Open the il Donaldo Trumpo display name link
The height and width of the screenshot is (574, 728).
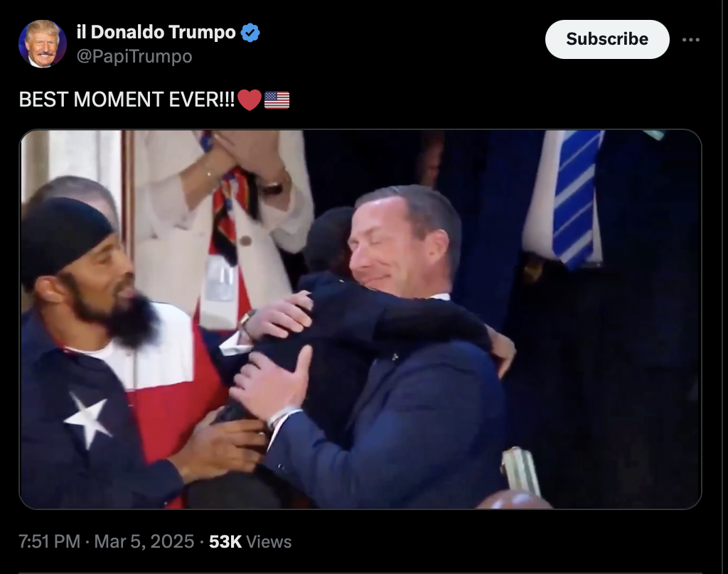pos(156,32)
